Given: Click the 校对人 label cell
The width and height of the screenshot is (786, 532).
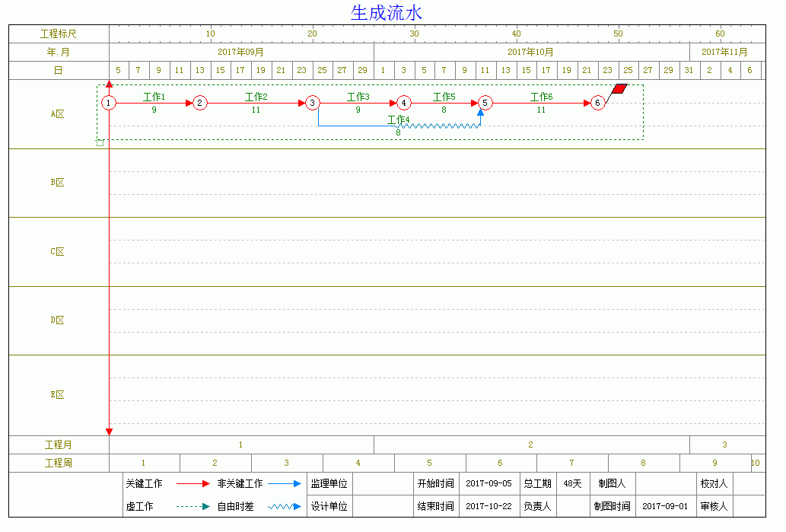Looking at the screenshot, I should [714, 484].
